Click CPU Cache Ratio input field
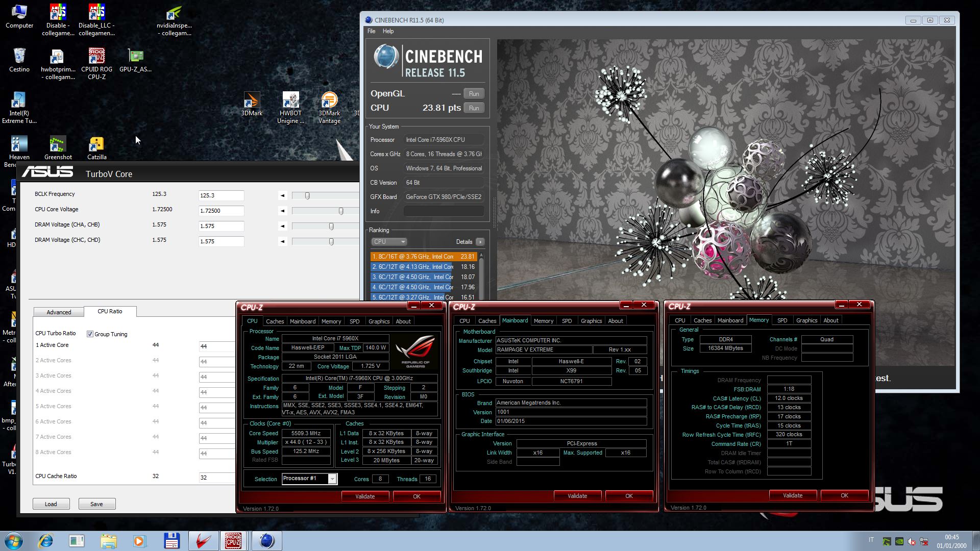The image size is (980, 551). (217, 478)
